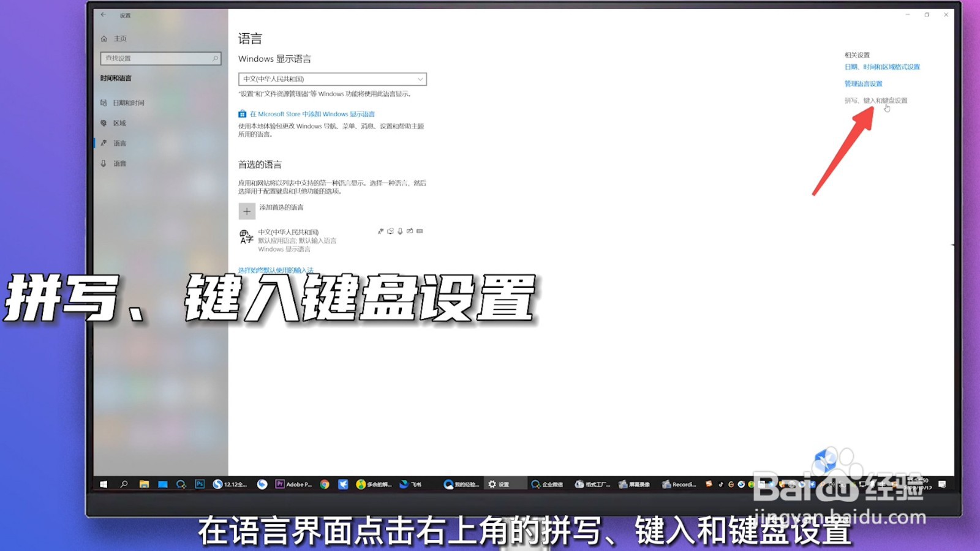Open the 日期和时间 settings page

click(x=123, y=103)
